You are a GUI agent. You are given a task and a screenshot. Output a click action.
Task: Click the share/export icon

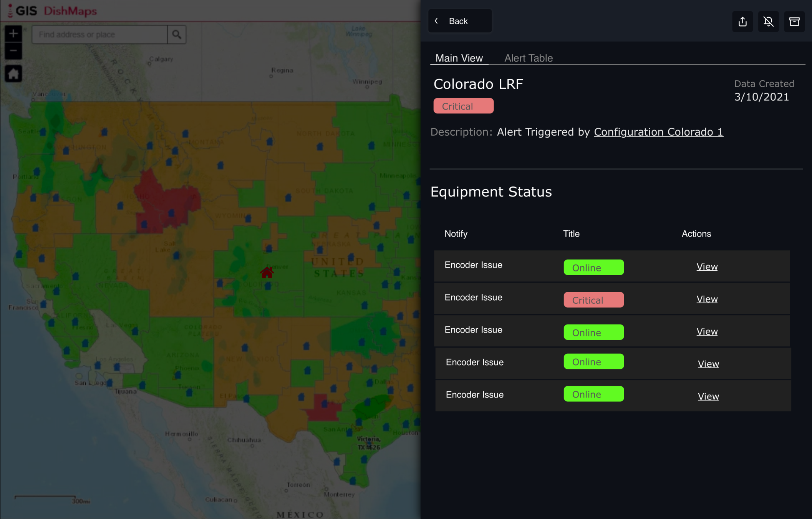(742, 22)
